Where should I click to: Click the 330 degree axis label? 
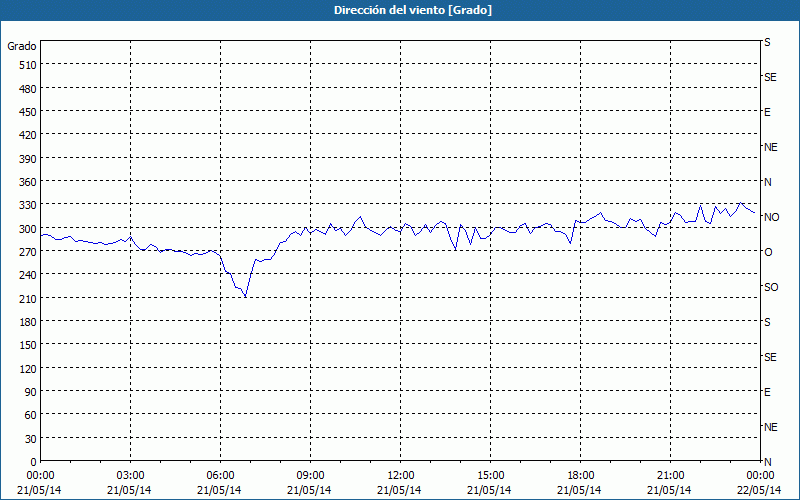click(x=29, y=206)
